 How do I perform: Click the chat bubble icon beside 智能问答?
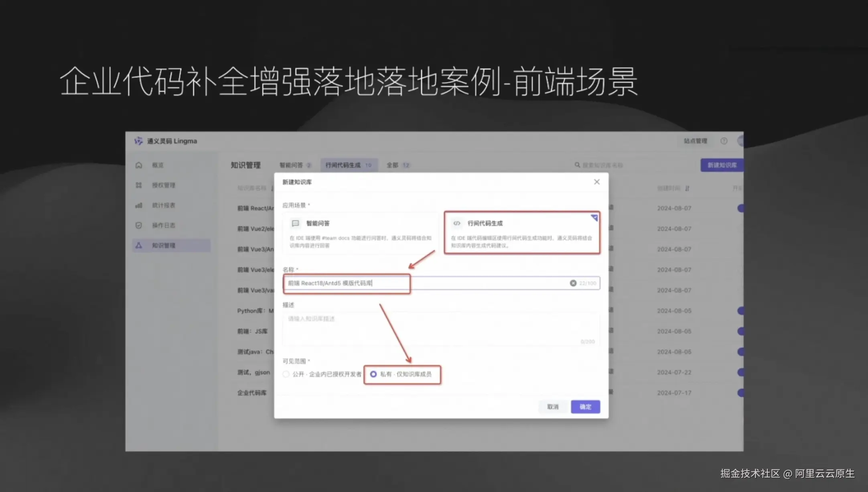296,223
